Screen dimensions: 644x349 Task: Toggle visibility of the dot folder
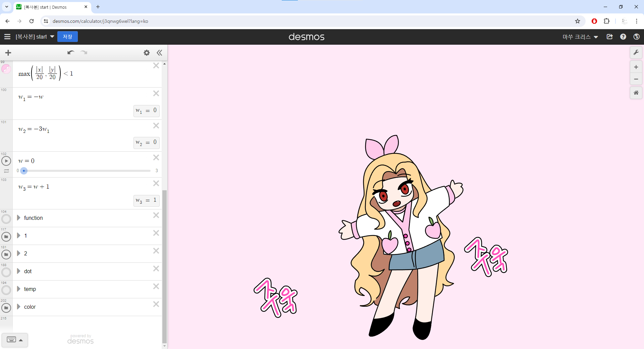6,272
